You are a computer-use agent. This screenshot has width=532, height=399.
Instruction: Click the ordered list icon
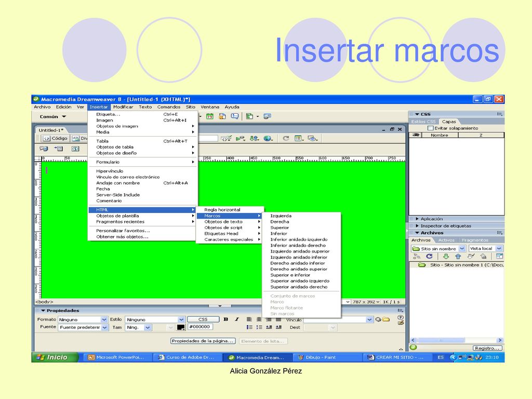259,327
